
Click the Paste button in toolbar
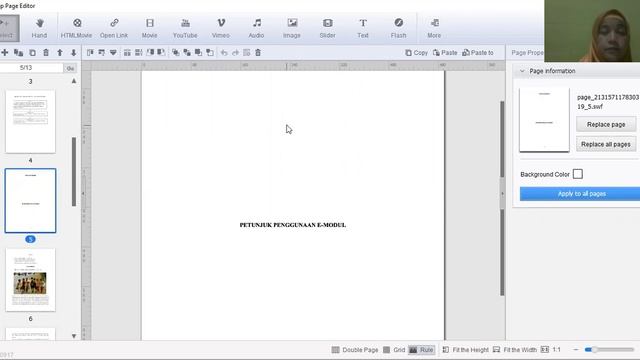(x=445, y=53)
